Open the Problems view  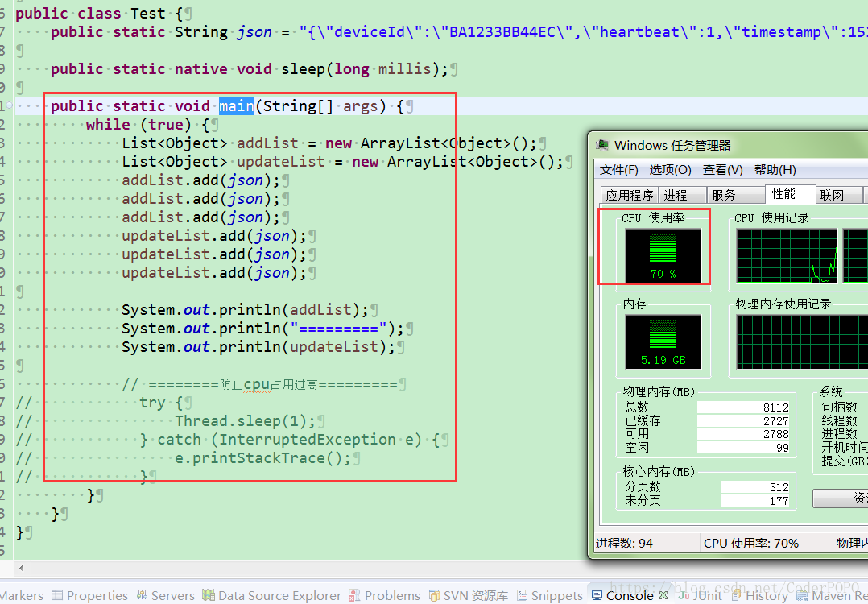point(384,595)
